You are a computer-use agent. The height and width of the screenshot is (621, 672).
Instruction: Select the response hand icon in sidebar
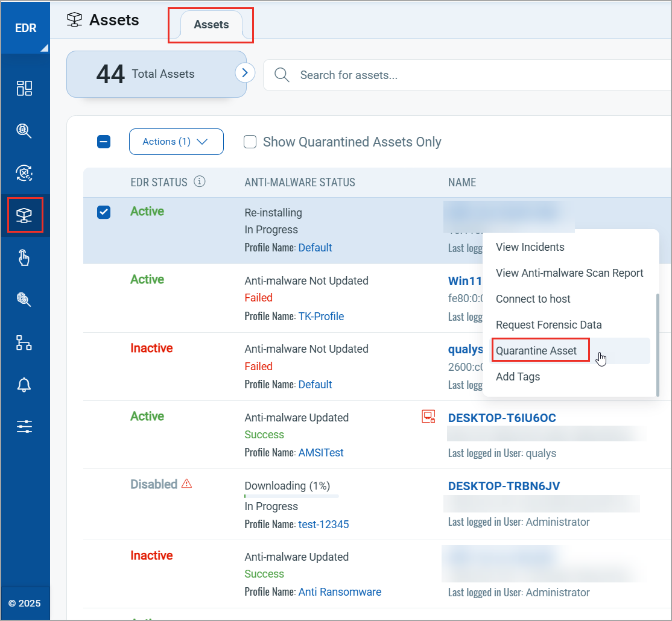click(25, 257)
